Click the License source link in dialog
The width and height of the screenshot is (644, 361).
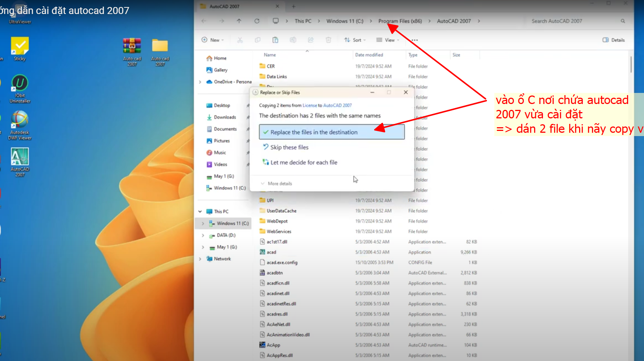pos(310,105)
